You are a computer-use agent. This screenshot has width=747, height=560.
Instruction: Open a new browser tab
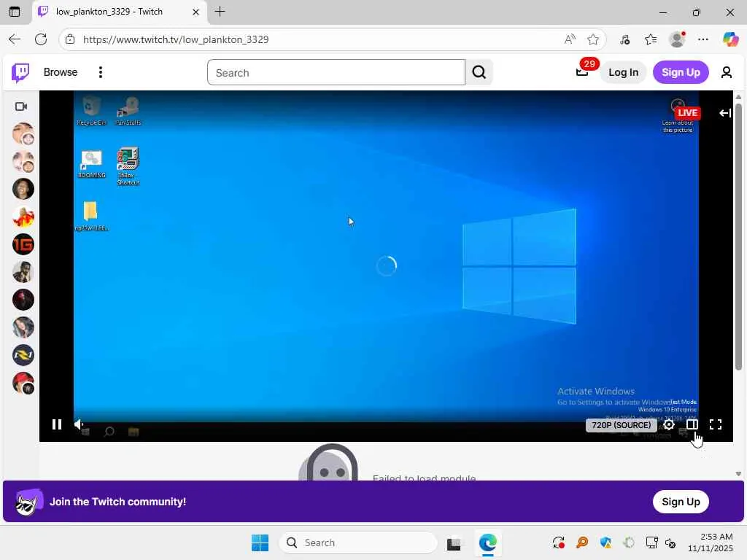220,12
